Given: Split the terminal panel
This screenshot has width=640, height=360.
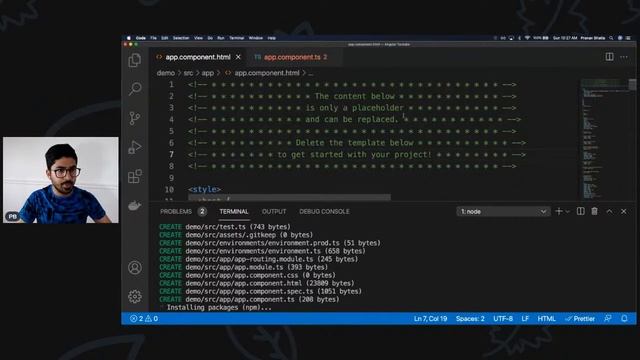Looking at the screenshot, I should click(580, 211).
